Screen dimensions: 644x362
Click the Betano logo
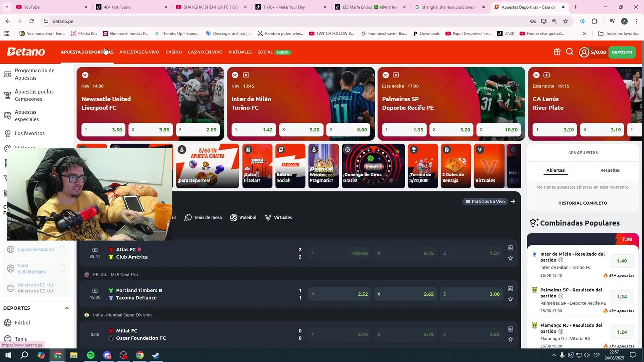[26, 52]
